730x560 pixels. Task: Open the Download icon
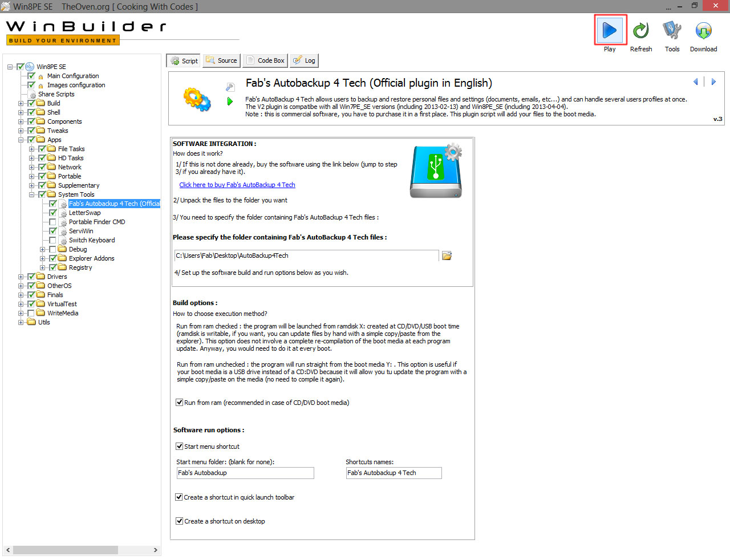pos(704,30)
